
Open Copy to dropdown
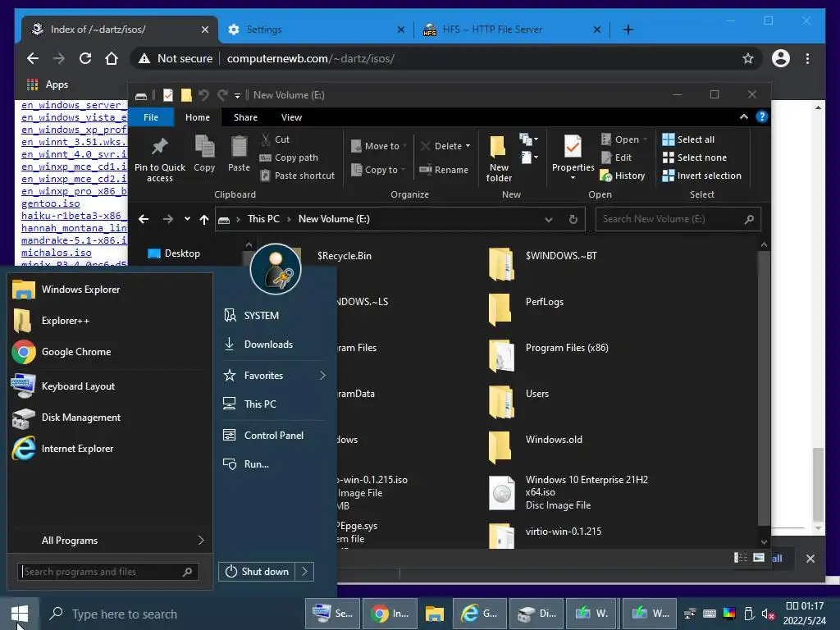(x=378, y=170)
